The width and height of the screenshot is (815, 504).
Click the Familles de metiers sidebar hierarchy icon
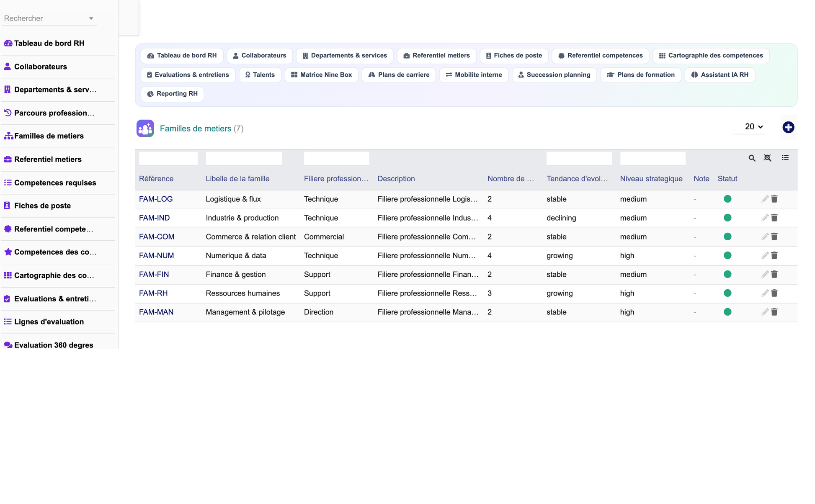pos(8,136)
